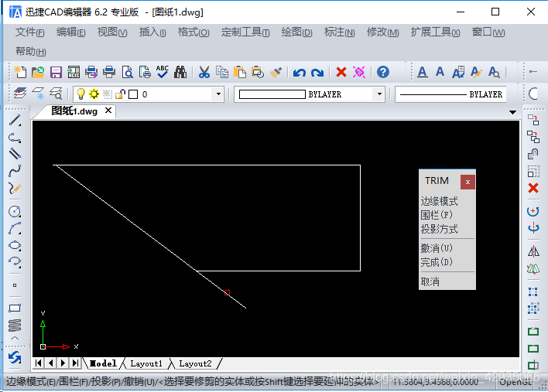Image resolution: width=548 pixels, height=392 pixels.
Task: Open the 扩展工具(X) menu
Action: point(435,32)
